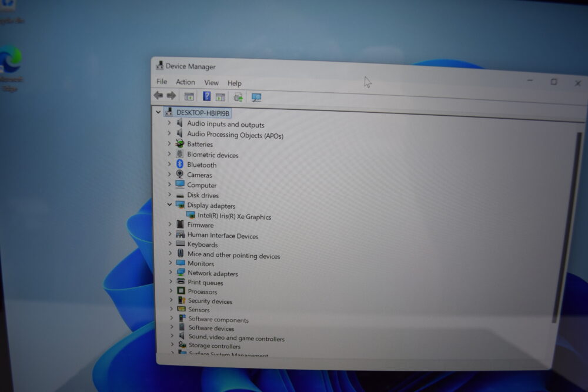This screenshot has height=392, width=588.
Task: Expand the Storage controllers chevron
Action: coord(172,344)
